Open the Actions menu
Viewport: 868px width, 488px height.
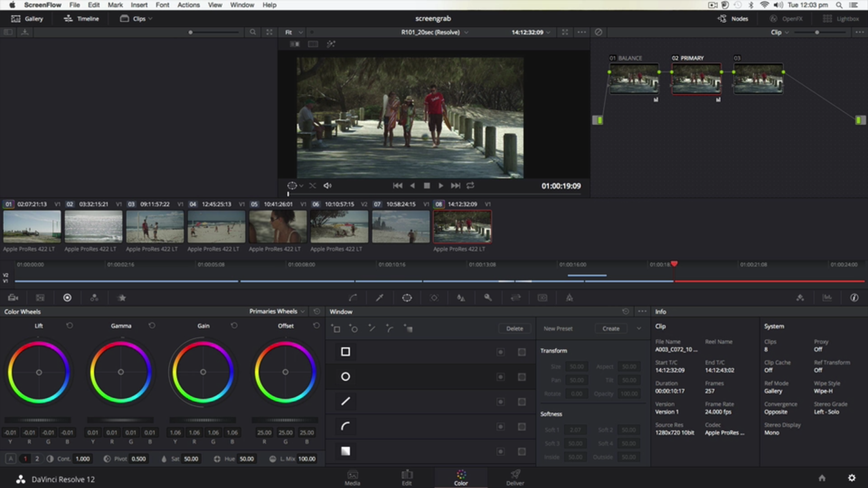pos(188,5)
